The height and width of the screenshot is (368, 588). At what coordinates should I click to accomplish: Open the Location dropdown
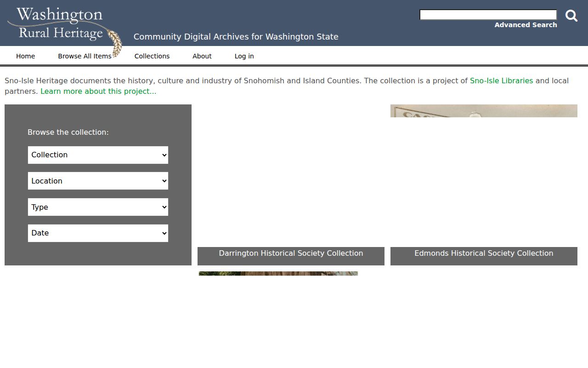tap(98, 181)
